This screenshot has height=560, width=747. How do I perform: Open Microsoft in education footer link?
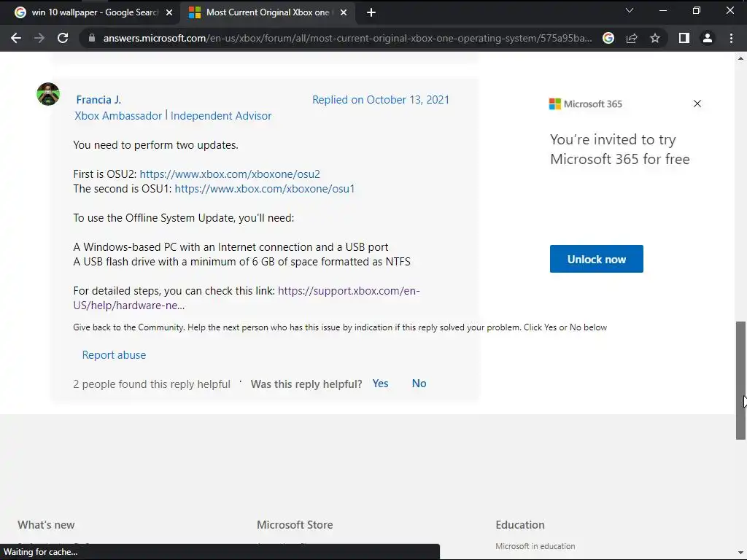click(535, 546)
